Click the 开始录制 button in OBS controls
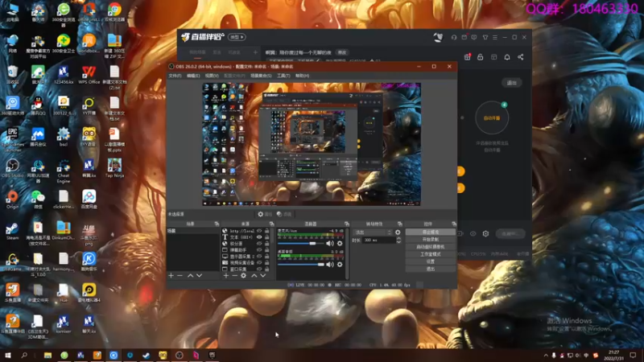This screenshot has height=362, width=644. pyautogui.click(x=431, y=239)
